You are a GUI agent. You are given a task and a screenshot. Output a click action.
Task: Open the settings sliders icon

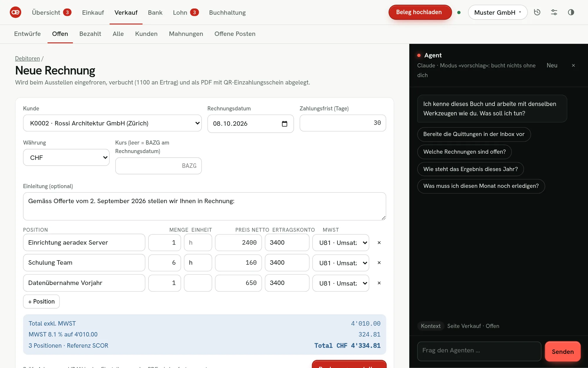click(x=554, y=12)
